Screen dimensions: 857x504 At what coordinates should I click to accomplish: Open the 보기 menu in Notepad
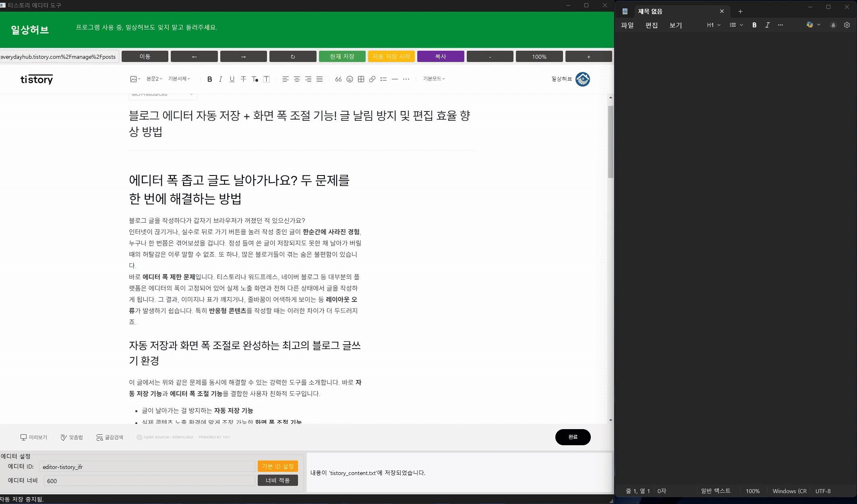675,25
